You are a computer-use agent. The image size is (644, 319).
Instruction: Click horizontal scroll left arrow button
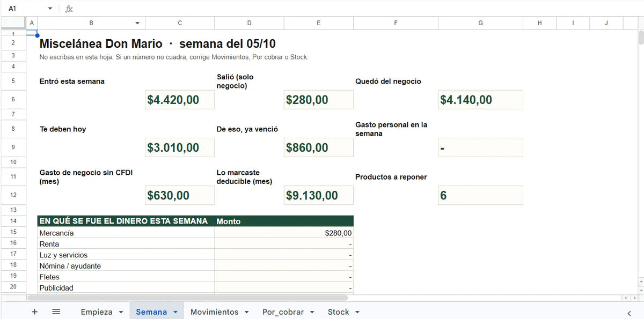[x=627, y=298]
